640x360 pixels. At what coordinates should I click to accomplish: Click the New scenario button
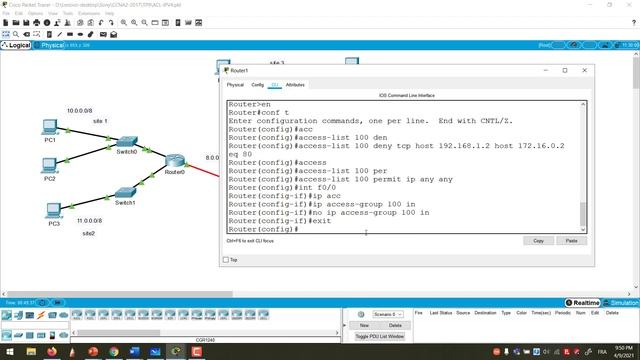(x=364, y=325)
